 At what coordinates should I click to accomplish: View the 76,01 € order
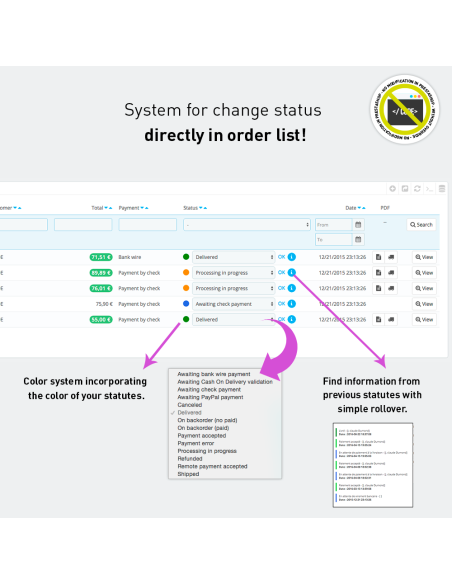click(x=424, y=288)
